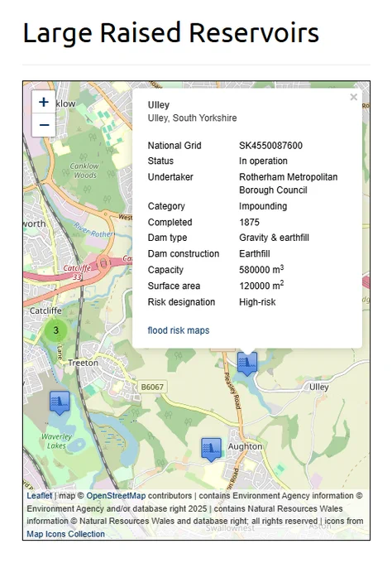The image size is (392, 563).
Task: Select the reservoir marker near Waverley Lakes
Action: 60,403
